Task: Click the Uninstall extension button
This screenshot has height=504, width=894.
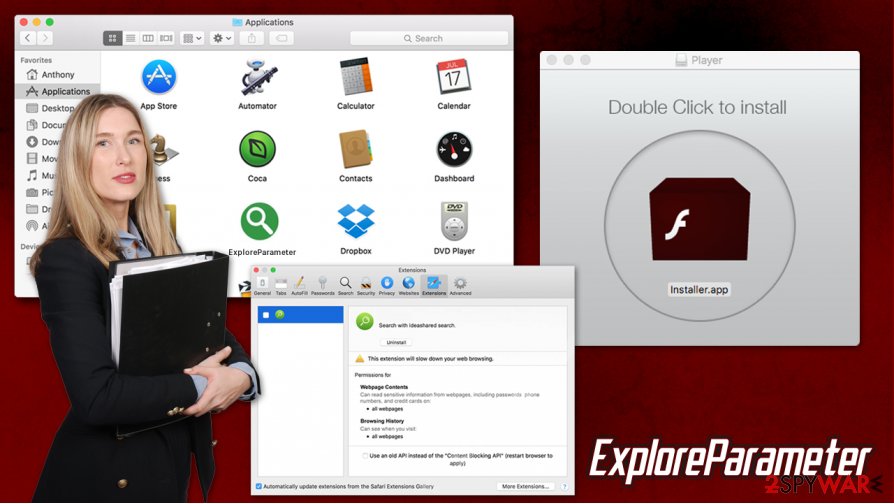Action: point(396,343)
